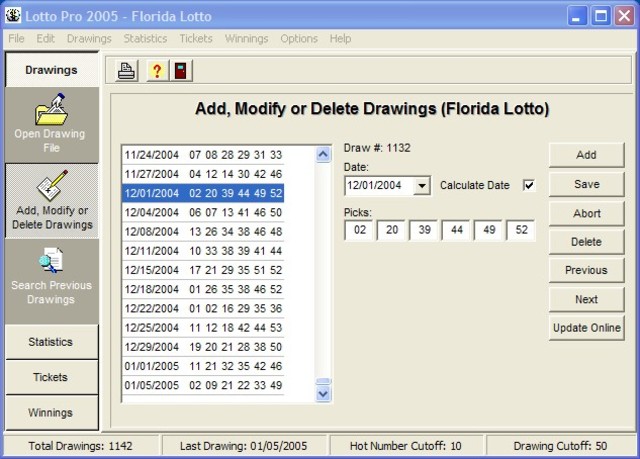Screen dimensions: 640x459
Task: Select the Drawings sidebar tab
Action: [x=51, y=70]
